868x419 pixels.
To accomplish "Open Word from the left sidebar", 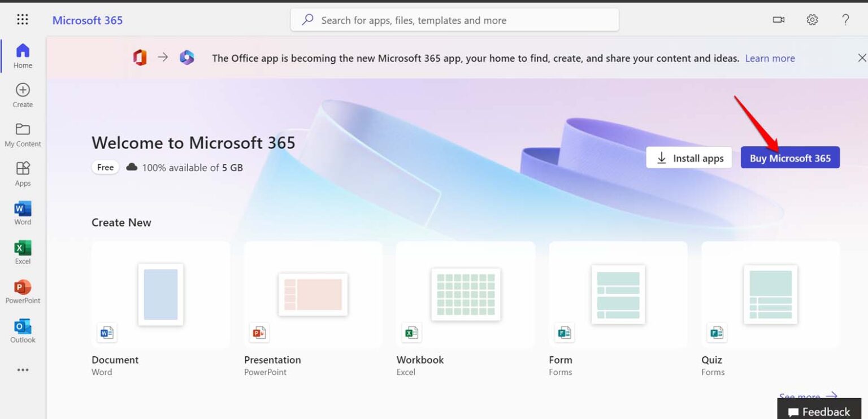I will coord(23,213).
